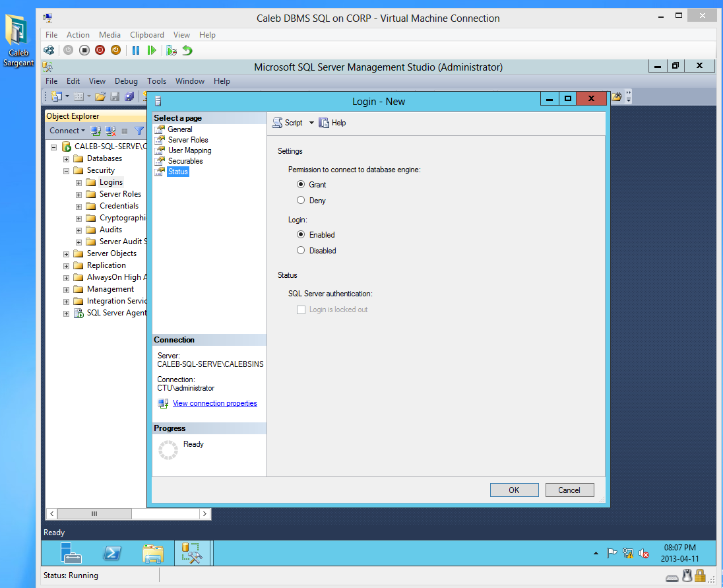
Task: Click the green Reset VM play icon
Action: pos(151,50)
